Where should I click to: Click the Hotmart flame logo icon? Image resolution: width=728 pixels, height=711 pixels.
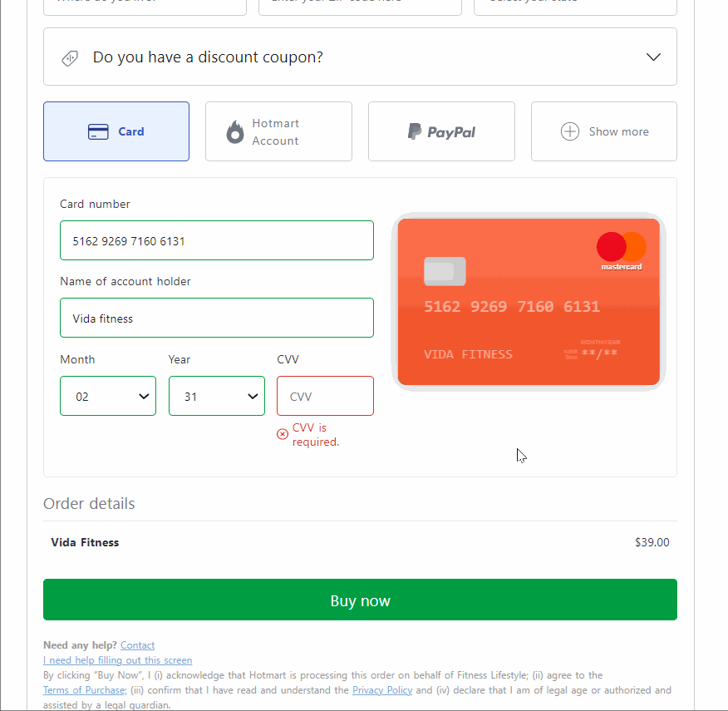click(235, 132)
